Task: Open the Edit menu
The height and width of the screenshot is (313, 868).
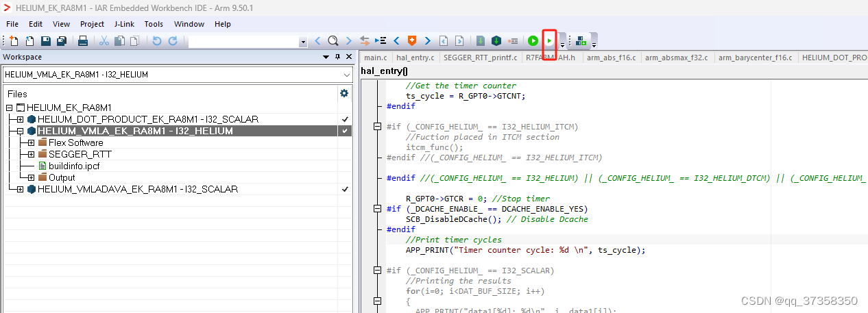Action: [x=36, y=24]
